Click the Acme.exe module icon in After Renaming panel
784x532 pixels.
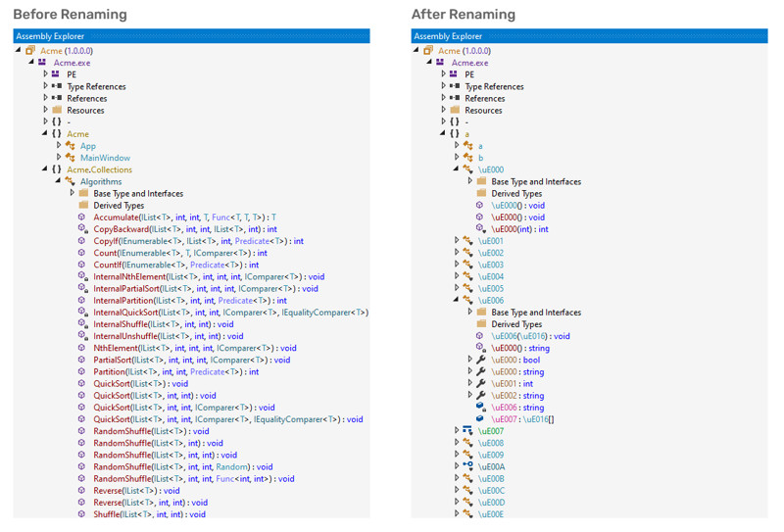440,62
